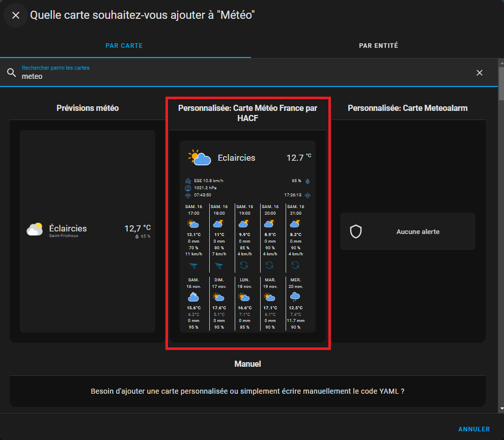Click the humidity drop icon in Météo France card
This screenshot has height=440, width=504.
point(307,181)
